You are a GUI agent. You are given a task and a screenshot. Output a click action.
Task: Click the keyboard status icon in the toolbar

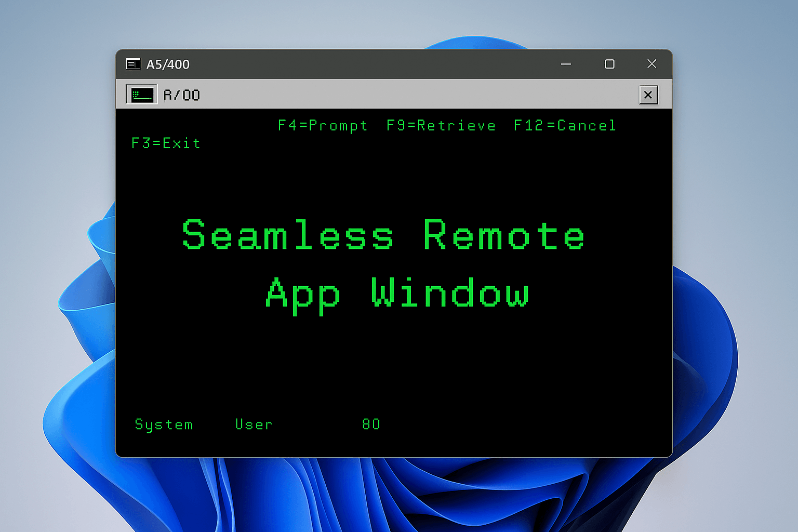[x=141, y=94]
